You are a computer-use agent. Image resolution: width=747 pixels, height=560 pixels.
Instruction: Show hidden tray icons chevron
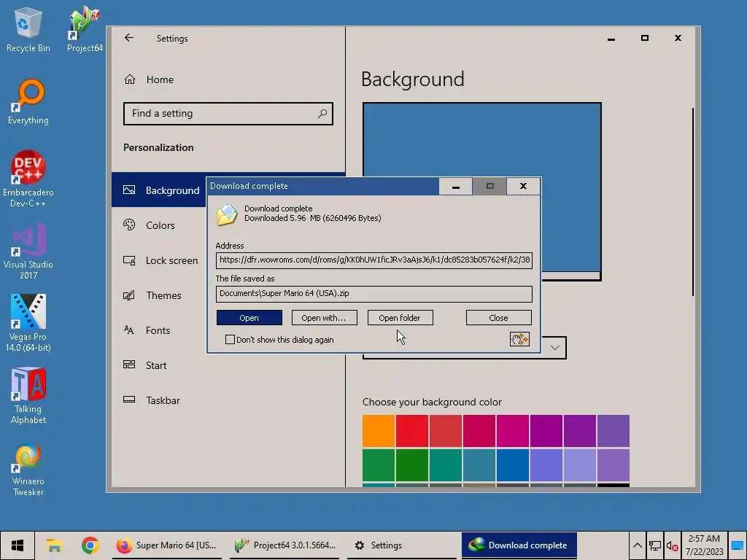[637, 545]
